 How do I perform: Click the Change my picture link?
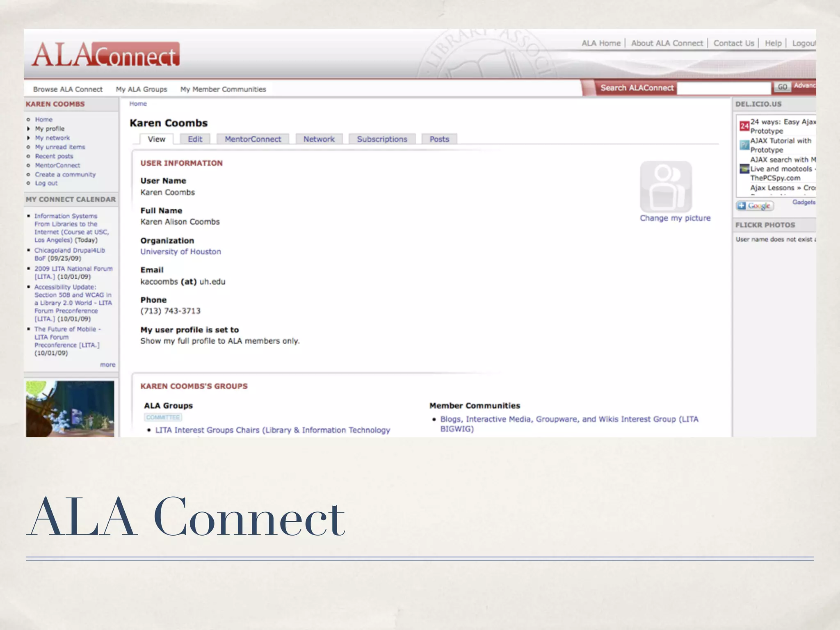coord(675,218)
